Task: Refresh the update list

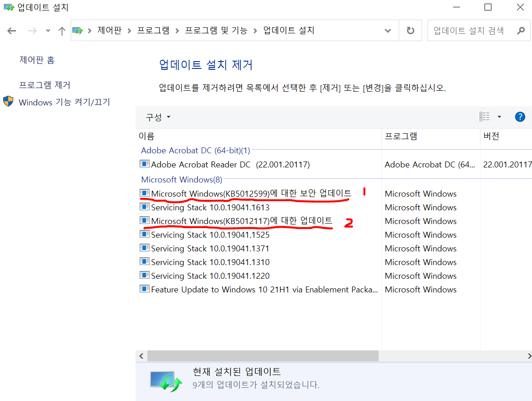Action: point(410,31)
